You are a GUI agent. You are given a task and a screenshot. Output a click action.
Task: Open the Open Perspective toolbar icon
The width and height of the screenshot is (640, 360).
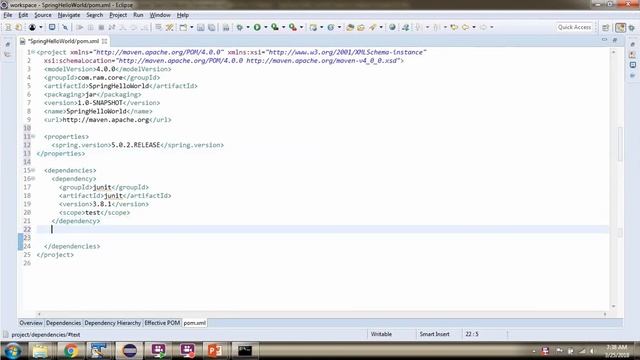[x=606, y=27]
